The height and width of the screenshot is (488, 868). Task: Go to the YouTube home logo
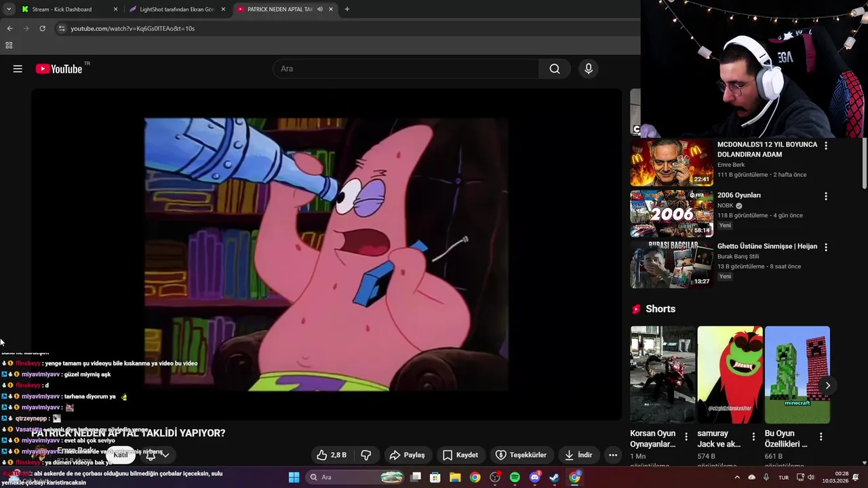[59, 68]
